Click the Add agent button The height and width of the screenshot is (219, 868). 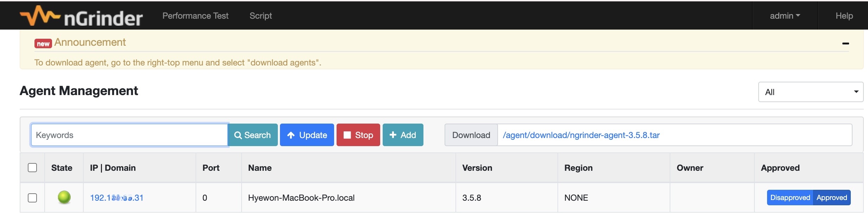pyautogui.click(x=403, y=135)
